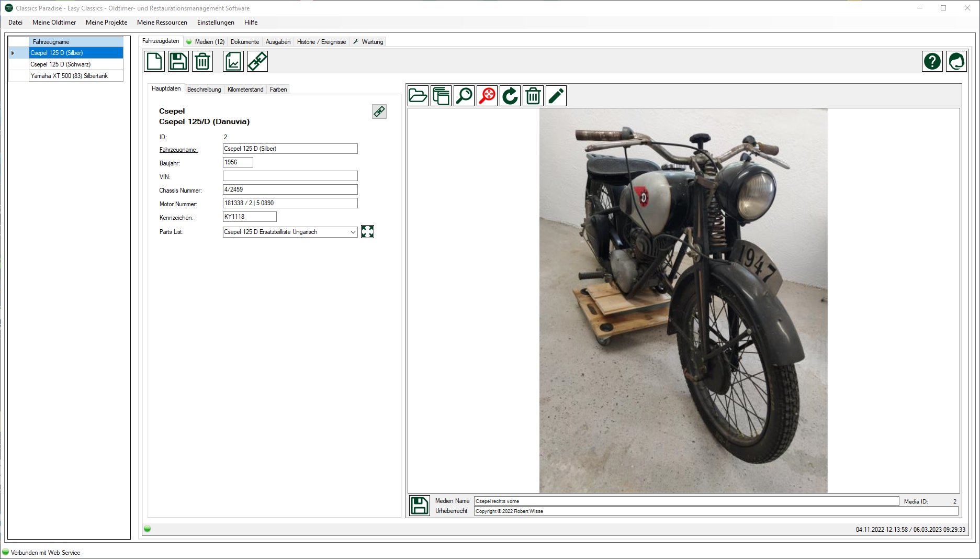Click the pencil edit image icon
Viewport: 980px width, 559px height.
tap(556, 96)
